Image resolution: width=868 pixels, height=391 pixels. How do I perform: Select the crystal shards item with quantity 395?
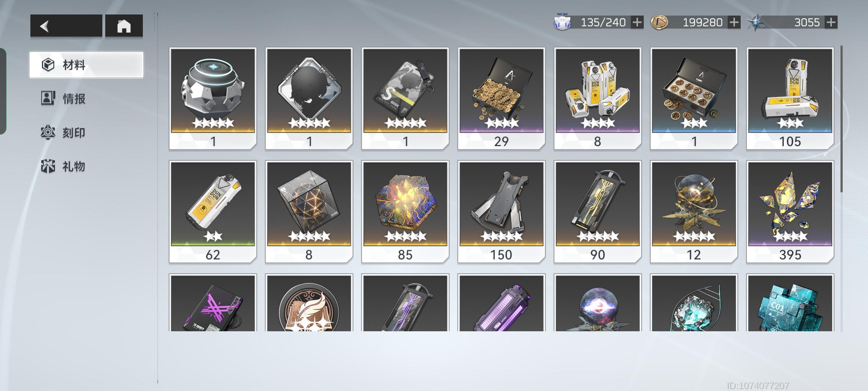click(x=790, y=212)
